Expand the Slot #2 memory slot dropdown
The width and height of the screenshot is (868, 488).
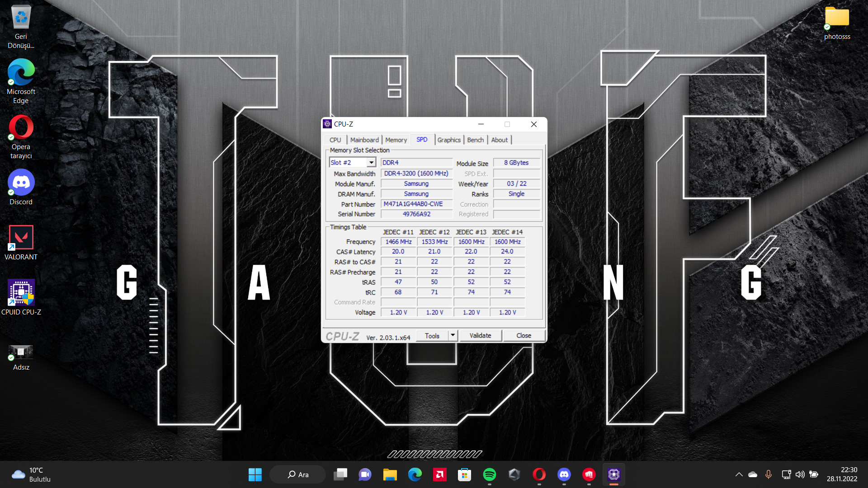click(371, 163)
